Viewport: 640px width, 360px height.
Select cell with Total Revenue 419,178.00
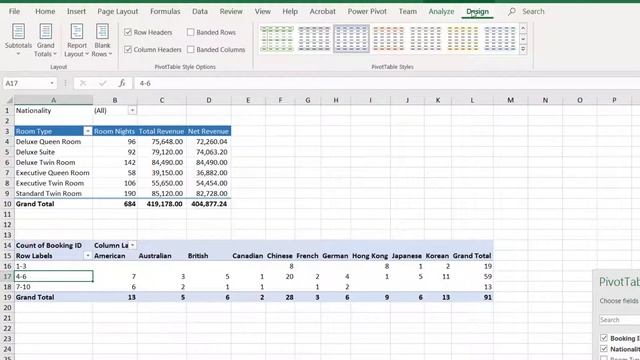(162, 204)
